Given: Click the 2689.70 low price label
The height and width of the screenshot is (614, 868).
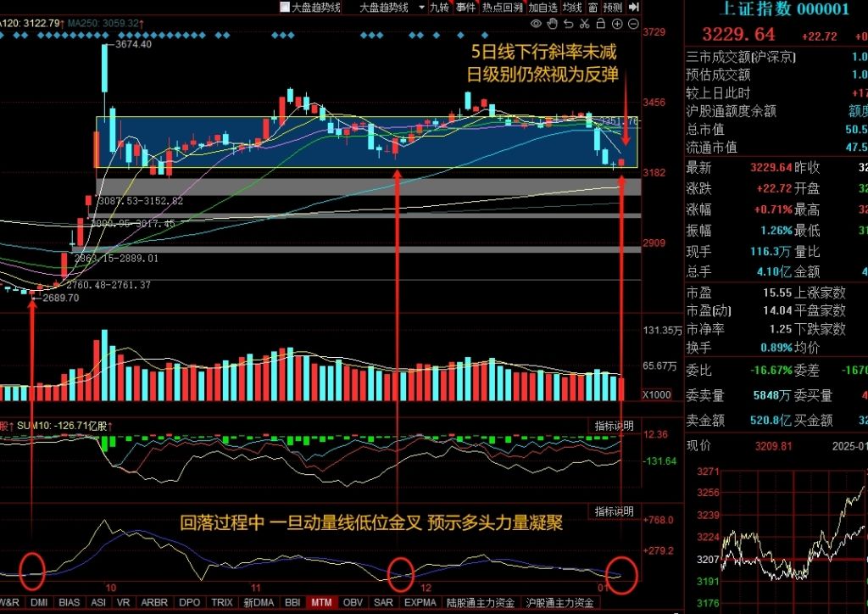Looking at the screenshot, I should coord(60,298).
